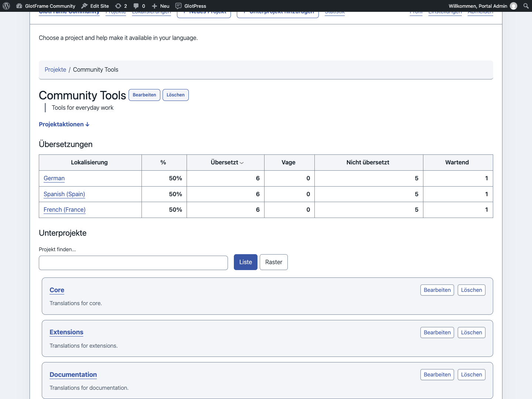Click Bearbeiten for the Core subproject

437,290
